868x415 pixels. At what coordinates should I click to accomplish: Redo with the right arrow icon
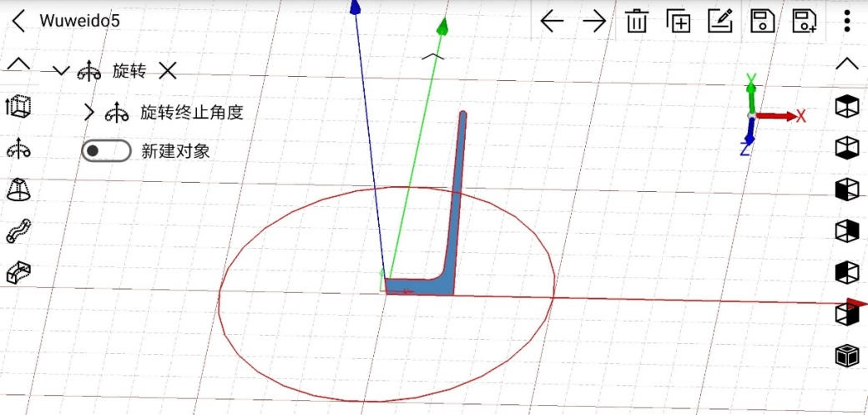594,21
